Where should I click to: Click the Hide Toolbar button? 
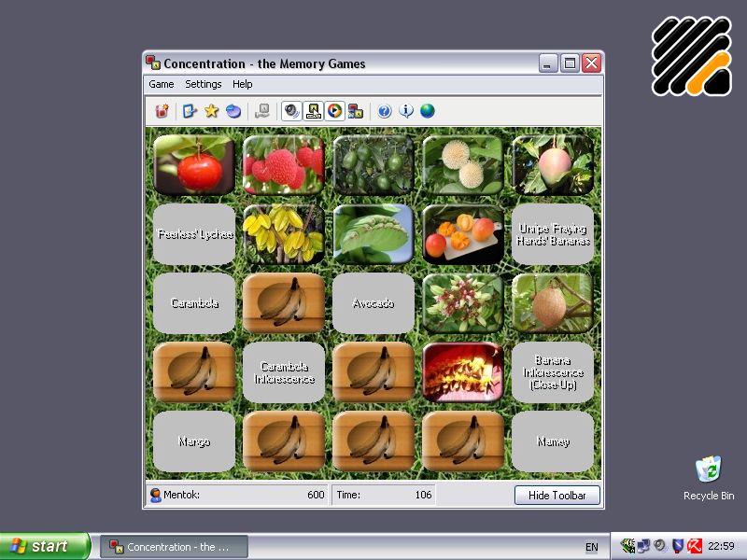click(x=557, y=496)
